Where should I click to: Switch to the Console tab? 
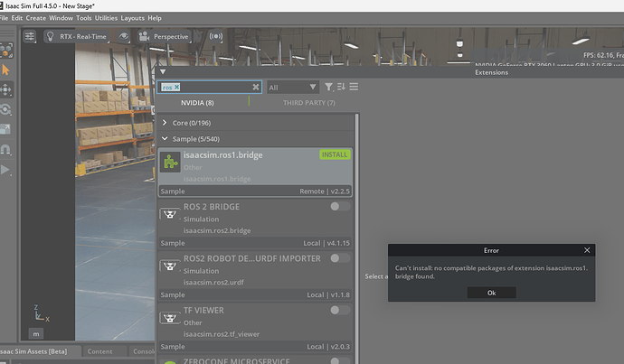pos(143,351)
